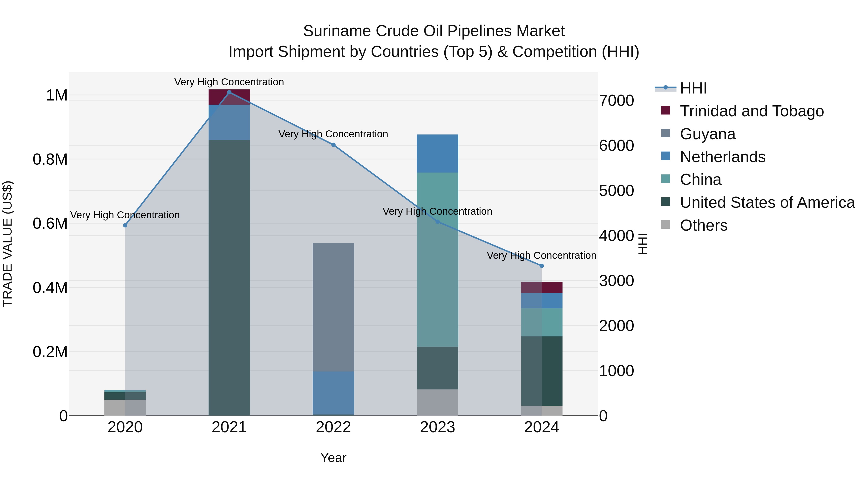Click the 2020 Others bar segment
The width and height of the screenshot is (868, 488).
125,408
